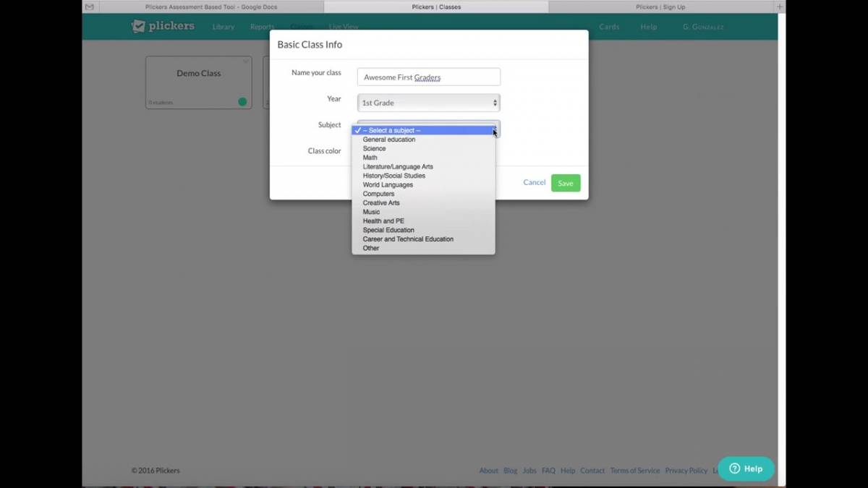
Task: Select Health and PE subject option
Action: tap(423, 221)
